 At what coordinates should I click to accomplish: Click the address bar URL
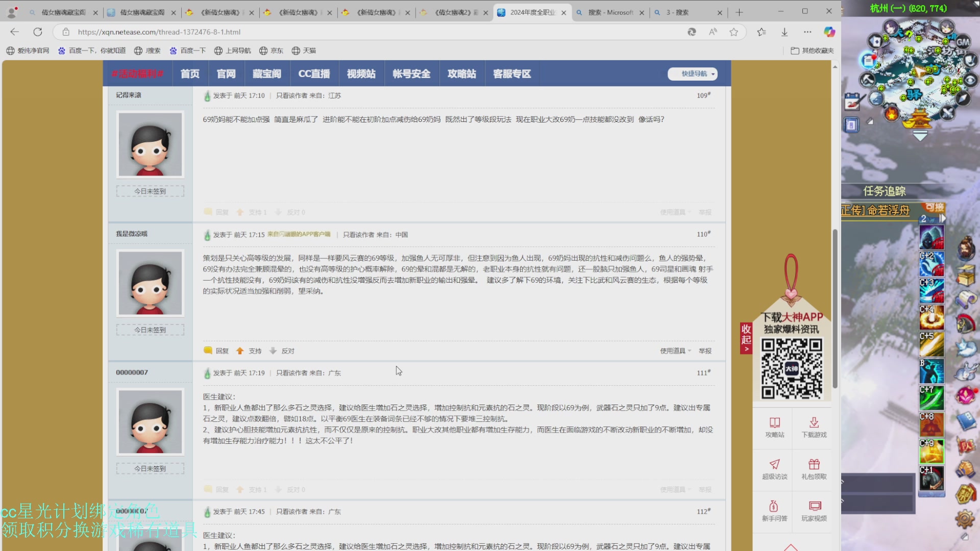click(x=159, y=32)
